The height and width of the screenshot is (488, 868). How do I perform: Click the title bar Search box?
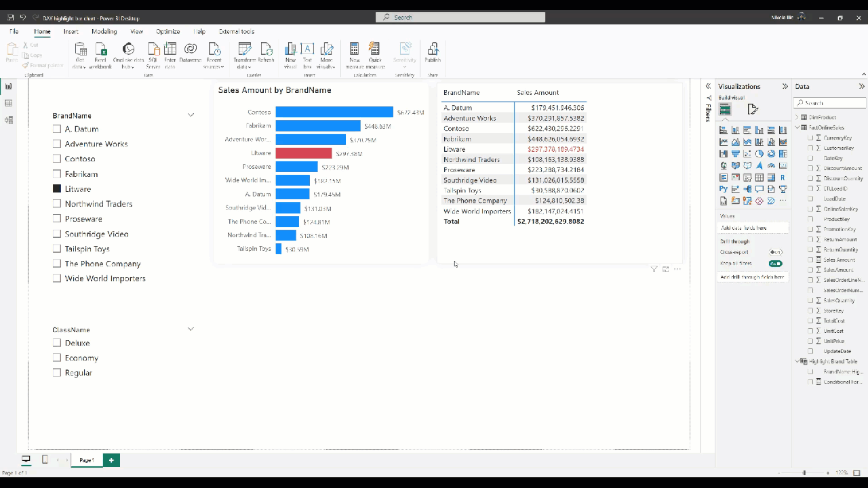coord(460,17)
